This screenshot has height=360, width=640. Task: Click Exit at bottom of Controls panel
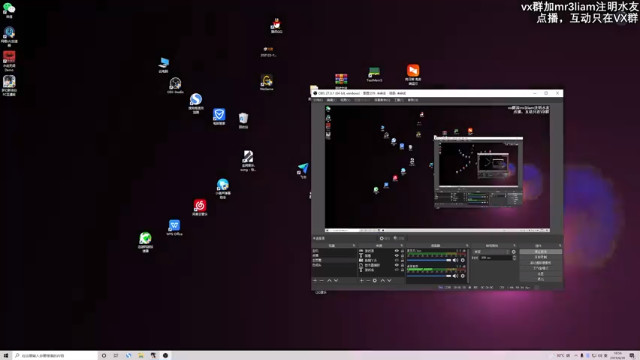click(540, 279)
